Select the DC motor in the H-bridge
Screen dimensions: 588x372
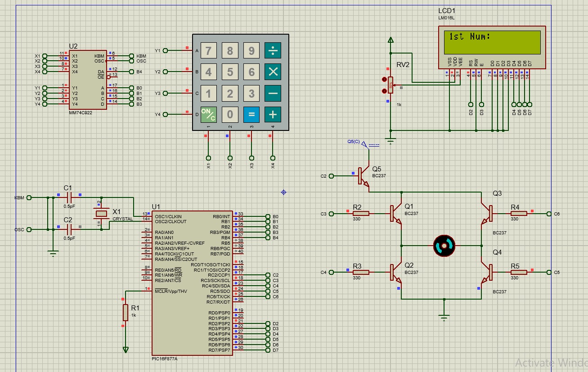coord(444,245)
